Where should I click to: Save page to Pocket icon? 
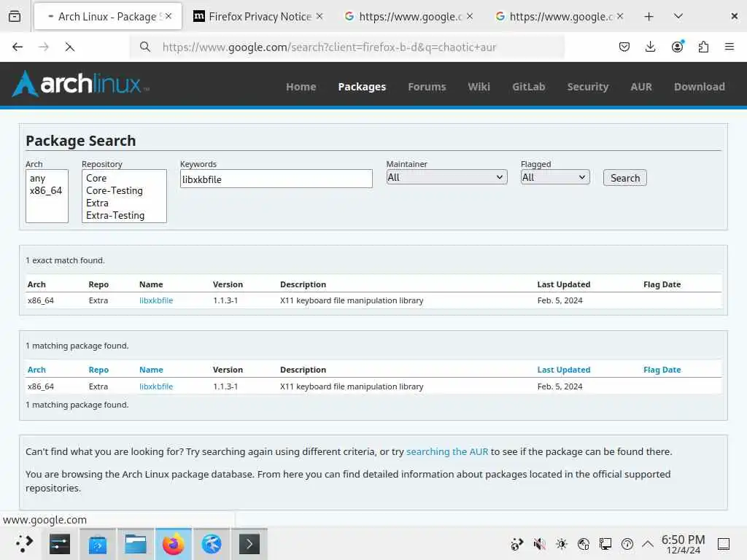[x=624, y=47]
